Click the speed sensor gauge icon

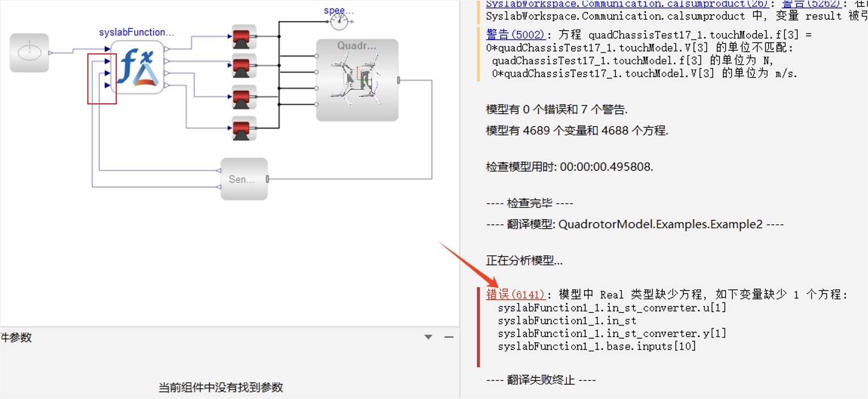[340, 22]
